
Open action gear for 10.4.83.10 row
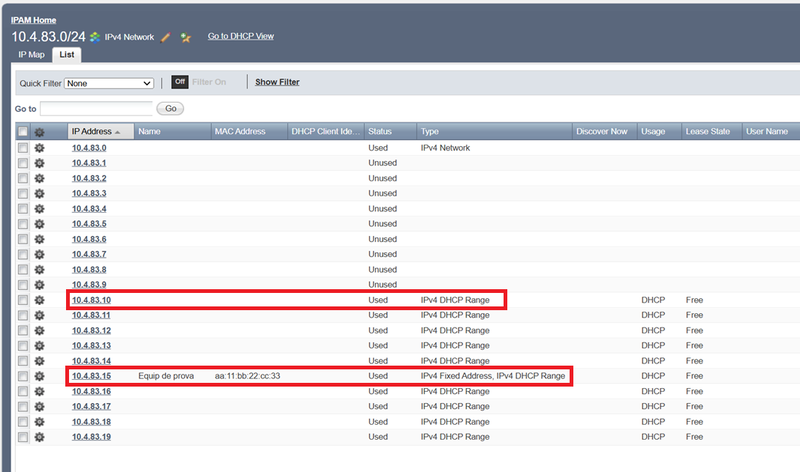(40, 300)
